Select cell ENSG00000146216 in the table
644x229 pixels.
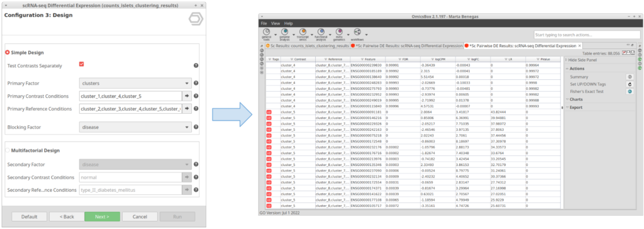(x=367, y=118)
